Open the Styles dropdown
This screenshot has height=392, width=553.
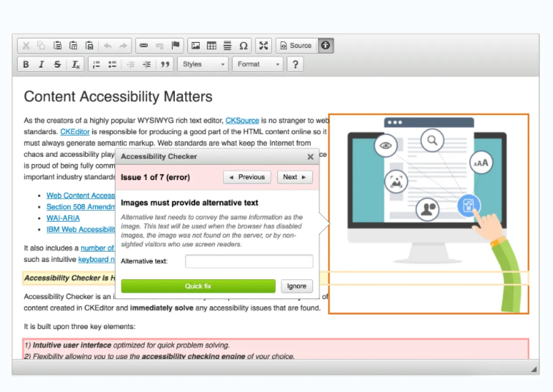(203, 65)
